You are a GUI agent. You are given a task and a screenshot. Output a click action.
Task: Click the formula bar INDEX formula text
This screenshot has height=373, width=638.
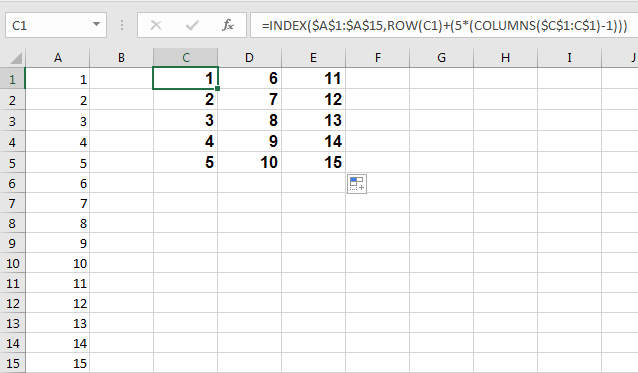click(444, 26)
